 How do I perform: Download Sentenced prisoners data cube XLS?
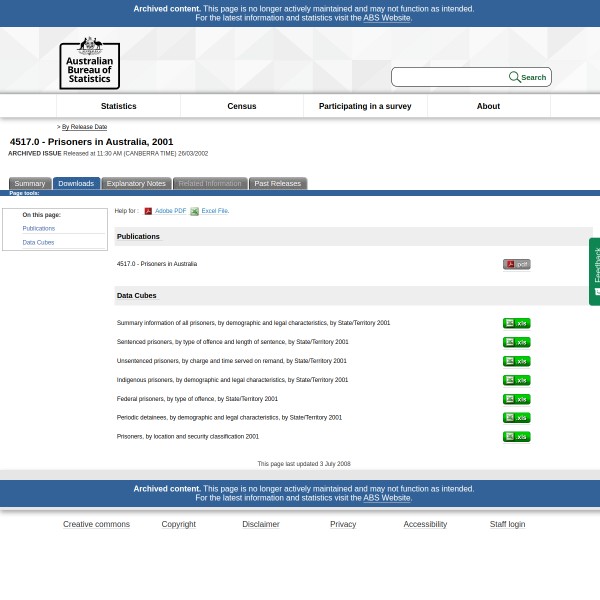516,343
